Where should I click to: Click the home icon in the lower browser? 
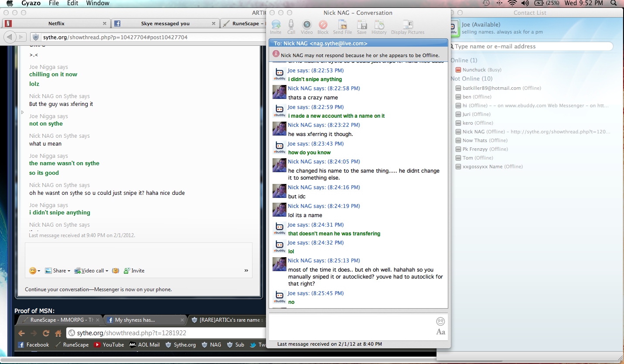[58, 333]
